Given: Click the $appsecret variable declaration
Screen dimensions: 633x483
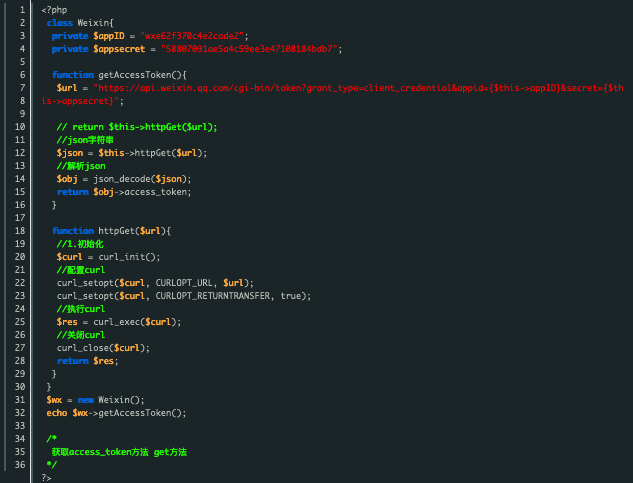Looking at the screenshot, I should point(119,49).
